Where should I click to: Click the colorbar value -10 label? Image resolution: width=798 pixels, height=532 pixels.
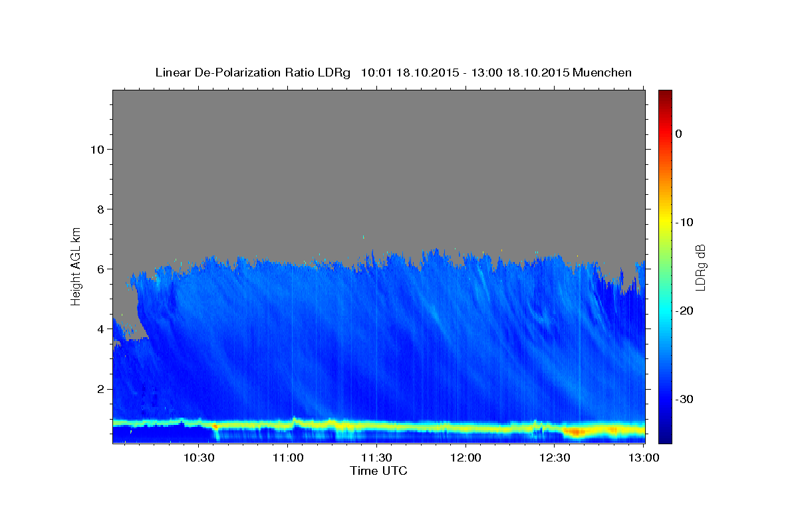685,222
